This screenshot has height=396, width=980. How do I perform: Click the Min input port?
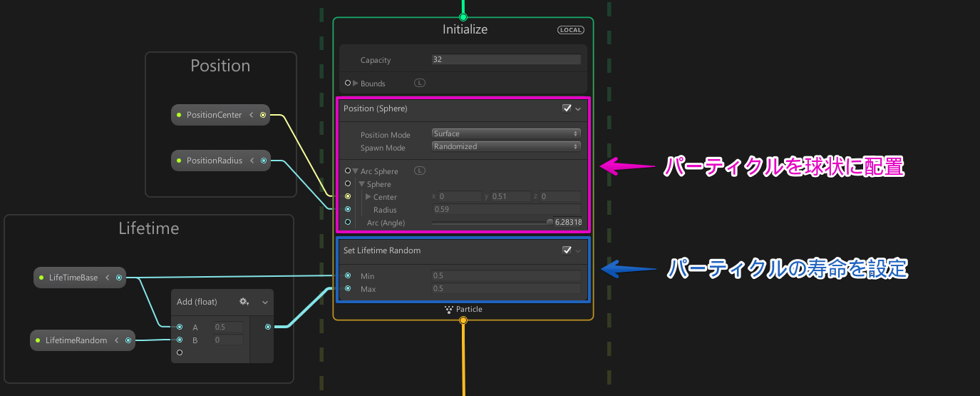pos(348,275)
